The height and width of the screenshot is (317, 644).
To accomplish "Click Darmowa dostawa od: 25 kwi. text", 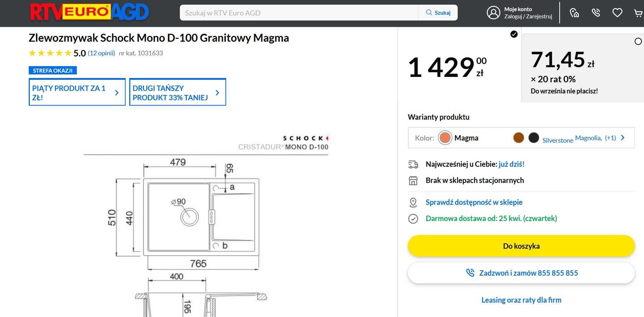I will 491,219.
